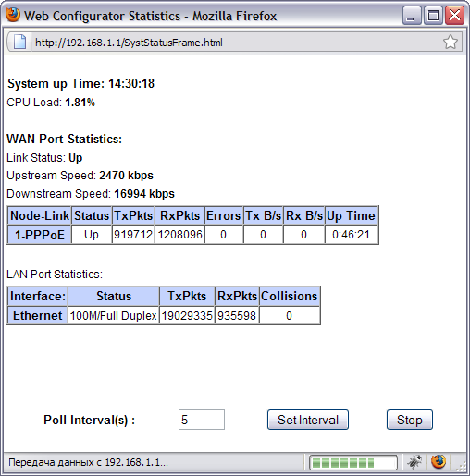Click the 100M/Full Duplex status cell
Viewport: 470px width, 476px height.
[x=114, y=315]
